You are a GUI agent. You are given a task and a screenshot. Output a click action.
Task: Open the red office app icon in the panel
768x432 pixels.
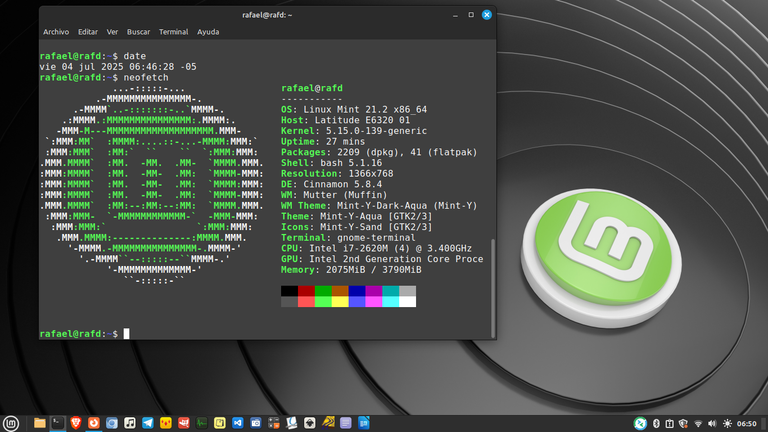point(184,423)
